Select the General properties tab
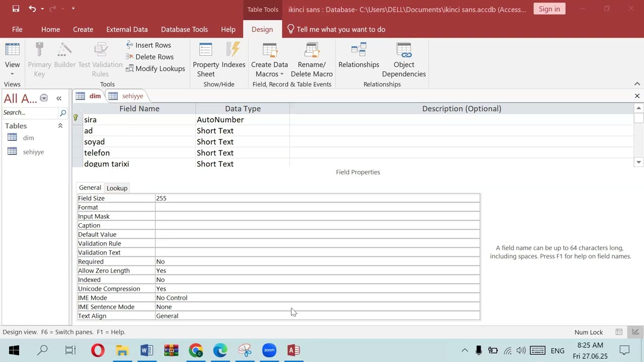The width and height of the screenshot is (644, 362). (x=90, y=188)
